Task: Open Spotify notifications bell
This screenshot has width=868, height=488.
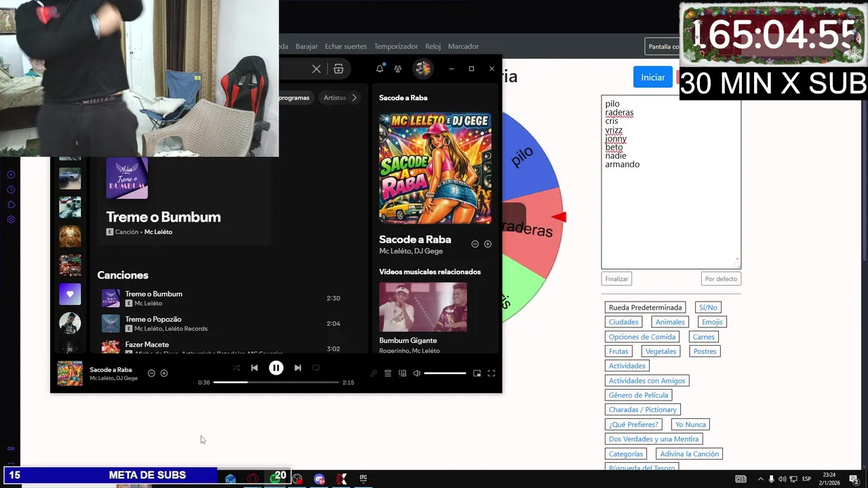Action: tap(380, 68)
